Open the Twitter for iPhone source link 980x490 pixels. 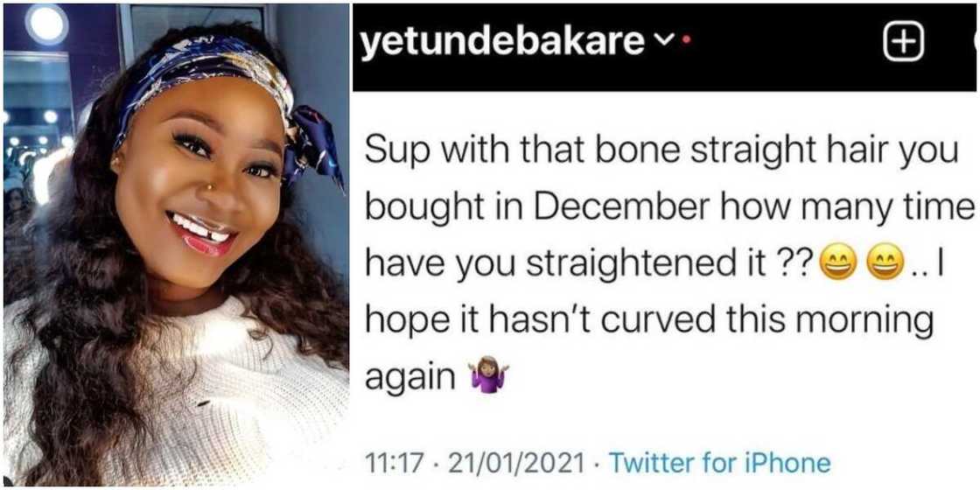pos(719,461)
